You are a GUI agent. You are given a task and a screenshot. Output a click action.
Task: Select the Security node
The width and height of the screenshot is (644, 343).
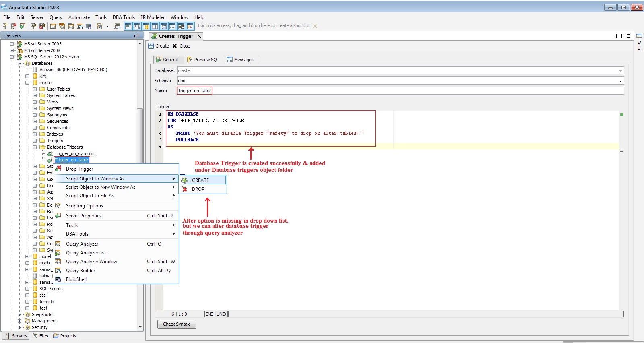[39, 327]
